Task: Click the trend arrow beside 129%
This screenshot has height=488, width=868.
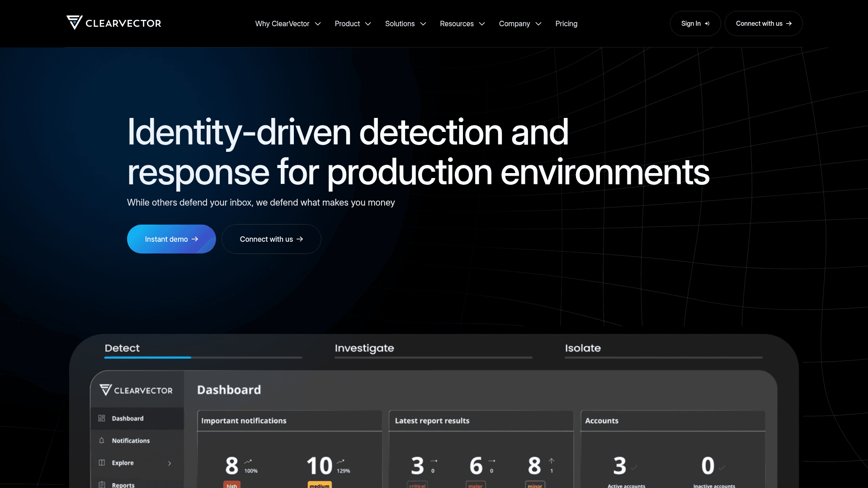Action: tap(340, 461)
